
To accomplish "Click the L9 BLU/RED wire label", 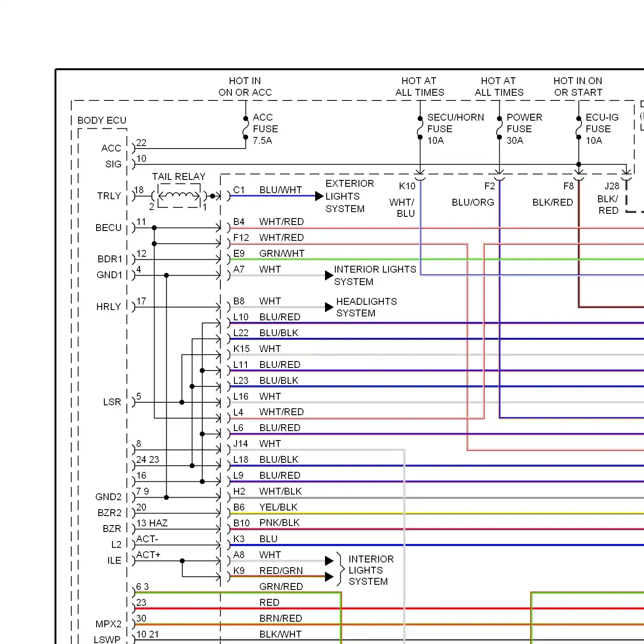I will click(267, 476).
